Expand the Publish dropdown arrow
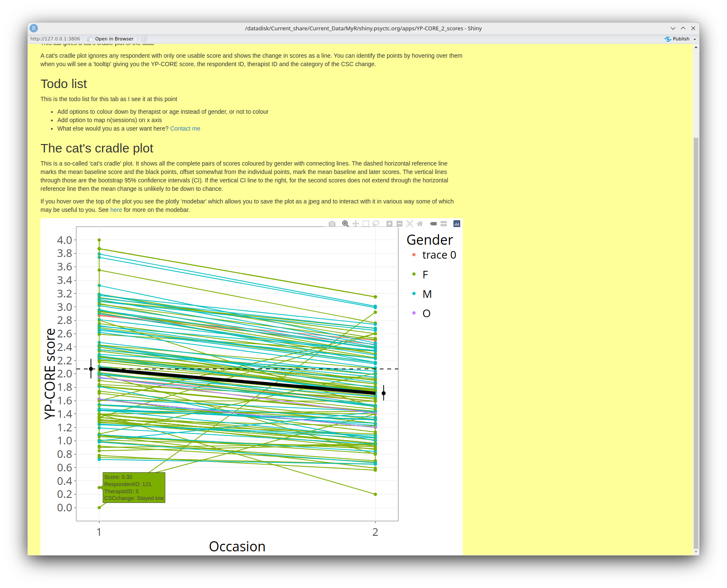This screenshot has height=588, width=727. pos(695,39)
